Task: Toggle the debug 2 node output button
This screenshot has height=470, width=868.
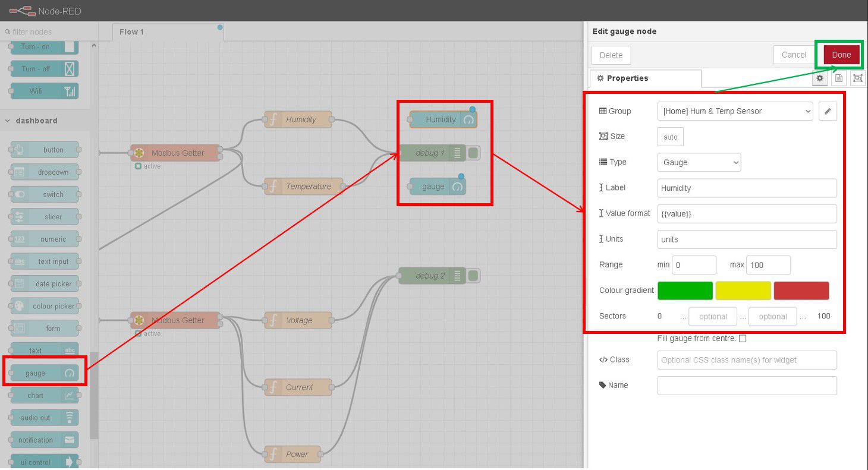Action: [x=473, y=275]
